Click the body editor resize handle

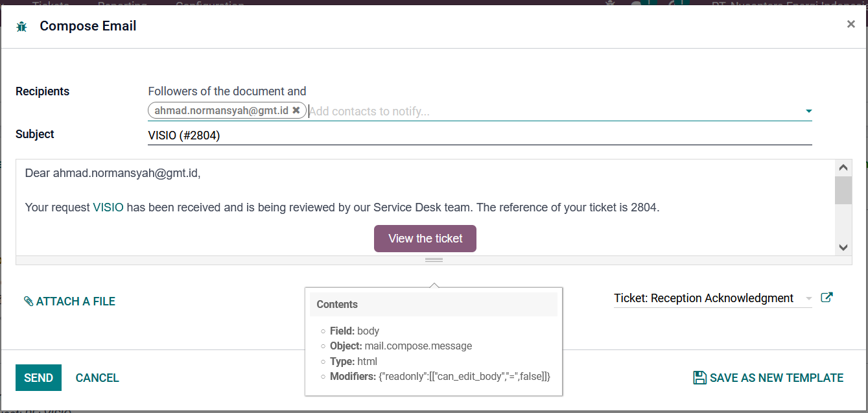[x=434, y=260]
